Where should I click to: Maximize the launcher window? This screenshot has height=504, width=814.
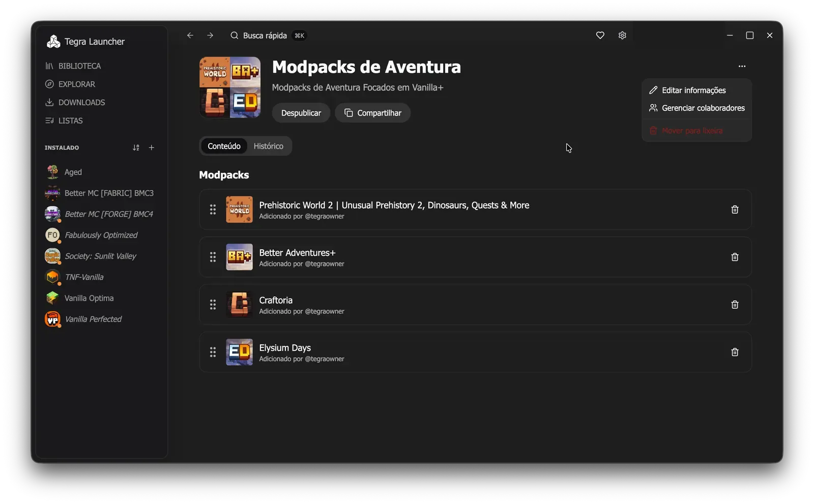[750, 36]
